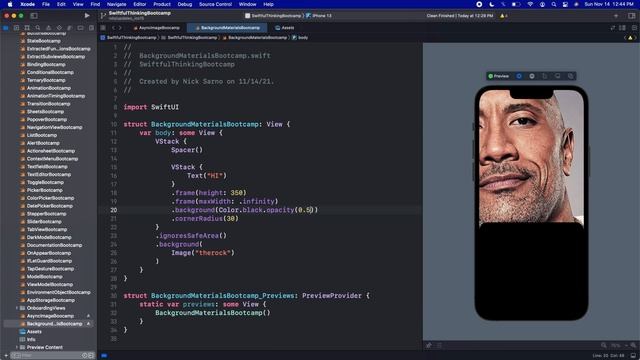Go forward in editor history
Screen dimensions: 640x360
click(120, 28)
